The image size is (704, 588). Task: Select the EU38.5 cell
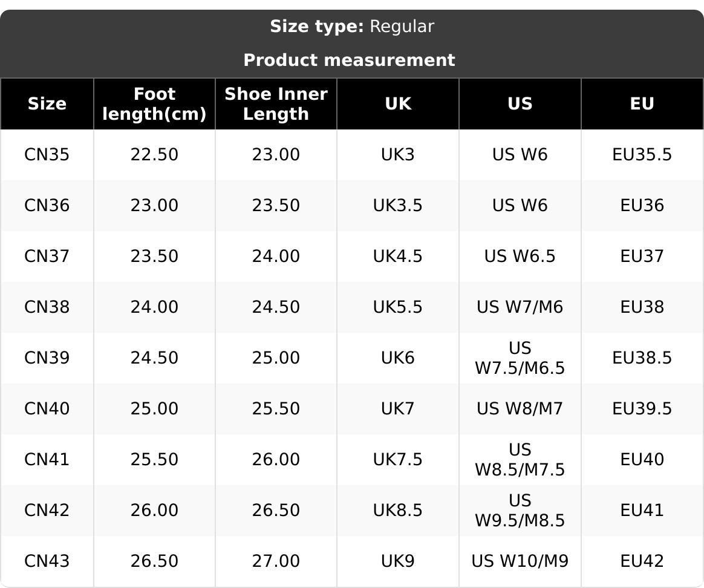click(642, 358)
